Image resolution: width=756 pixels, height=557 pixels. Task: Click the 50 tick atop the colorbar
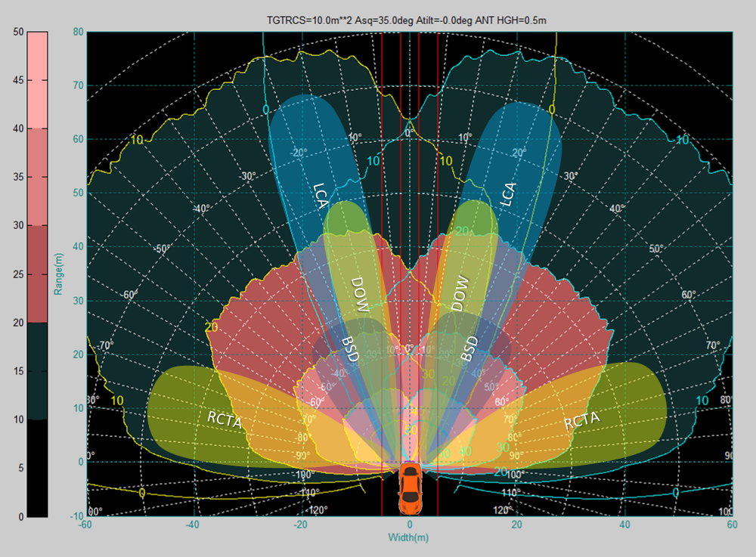(17, 32)
